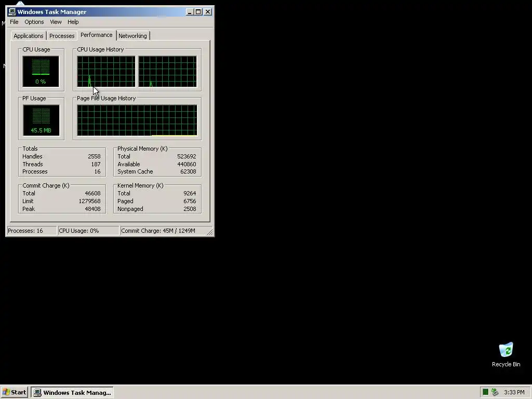Open the Options menu
532x399 pixels.
click(x=34, y=22)
